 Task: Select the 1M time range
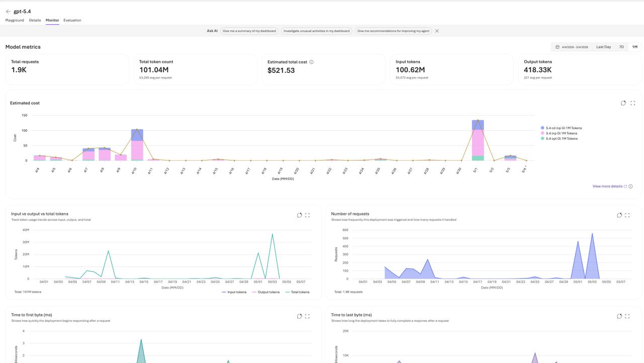634,47
